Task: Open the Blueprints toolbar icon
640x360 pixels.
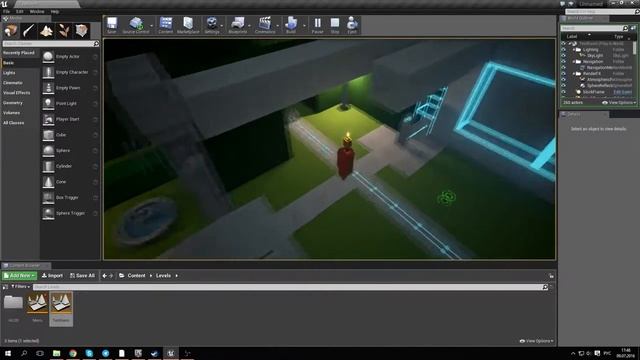Action: pyautogui.click(x=238, y=25)
